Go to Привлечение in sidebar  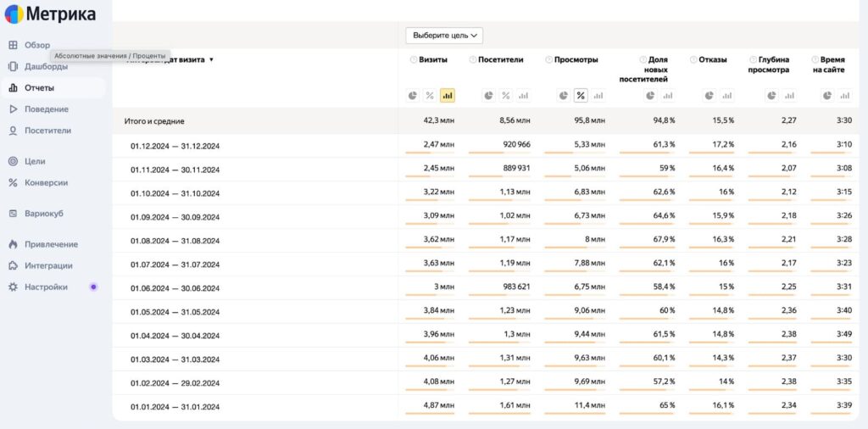click(51, 244)
